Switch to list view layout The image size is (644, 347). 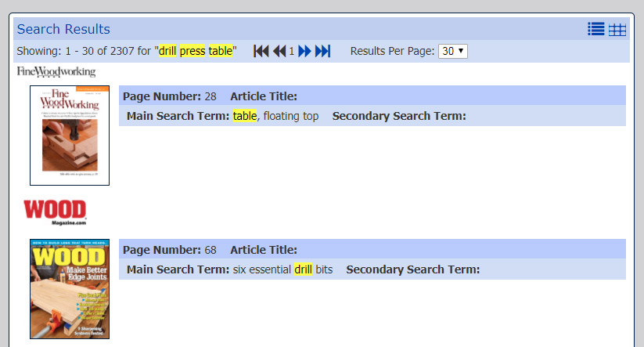tap(596, 29)
